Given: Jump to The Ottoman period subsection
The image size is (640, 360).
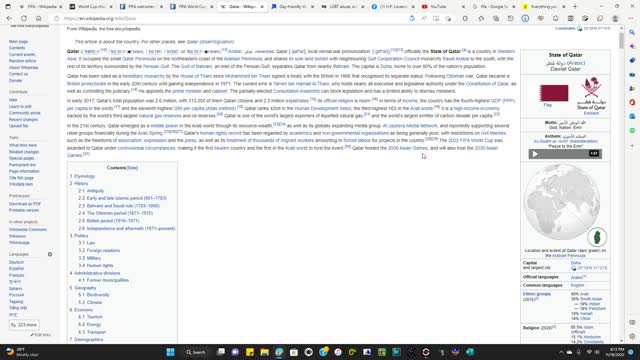Looking at the screenshot, I should [x=120, y=213].
